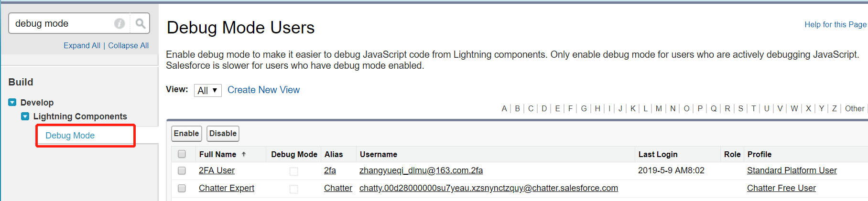Filter users by letter T

pyautogui.click(x=754, y=108)
